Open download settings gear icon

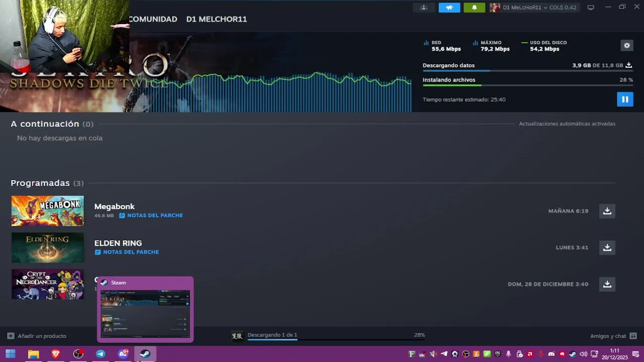pyautogui.click(x=627, y=45)
